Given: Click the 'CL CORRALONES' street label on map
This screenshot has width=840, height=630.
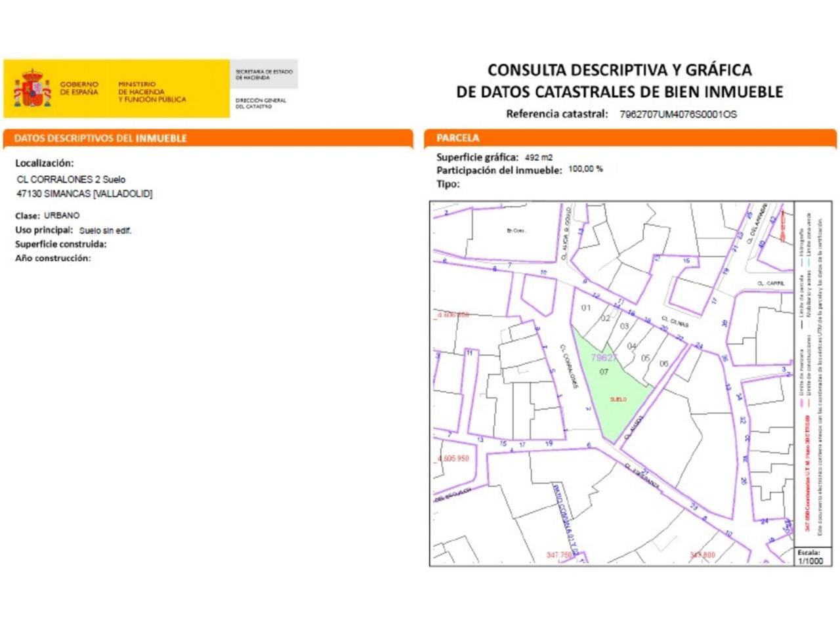Looking at the screenshot, I should point(569,366).
